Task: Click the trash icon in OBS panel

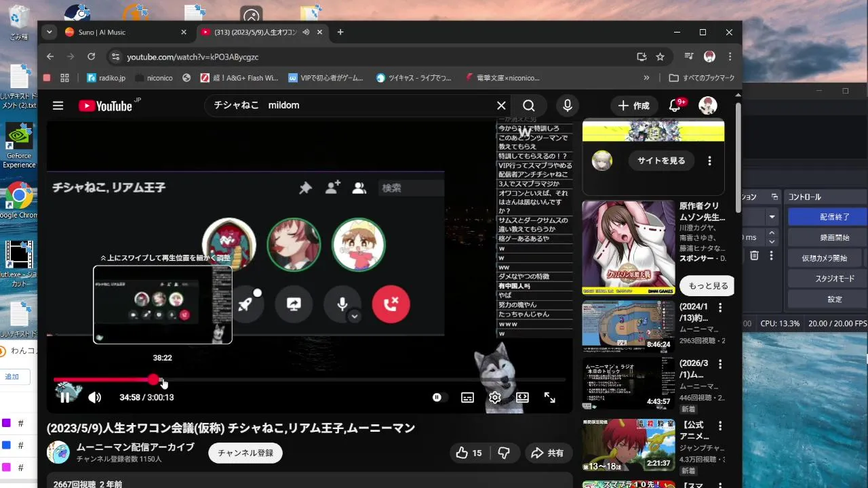Action: coord(754,256)
